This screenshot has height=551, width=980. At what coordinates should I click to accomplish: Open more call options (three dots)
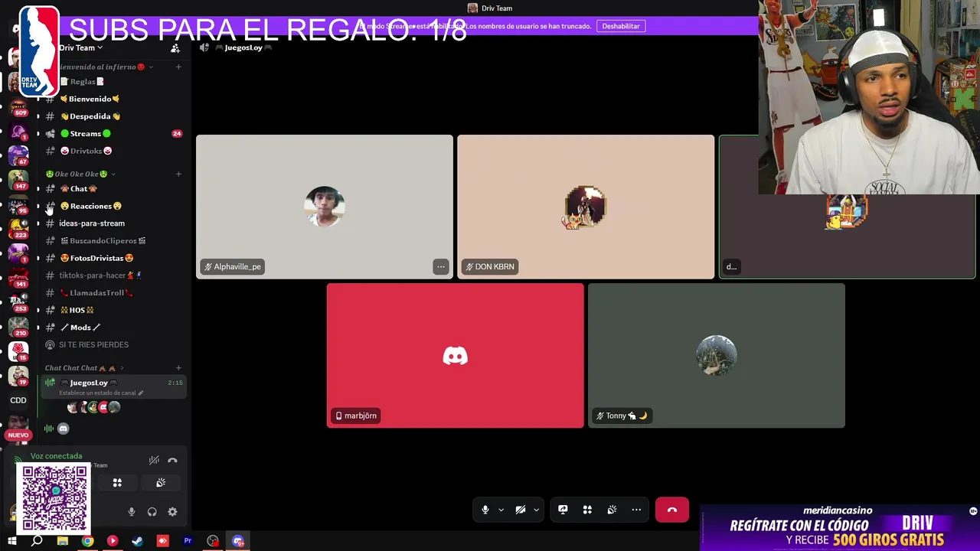coord(636,510)
